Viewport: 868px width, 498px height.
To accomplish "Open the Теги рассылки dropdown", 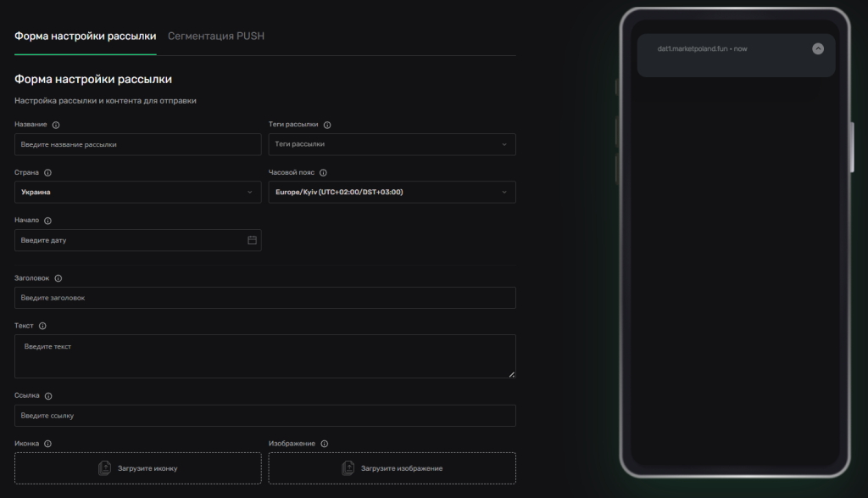I will (x=392, y=144).
